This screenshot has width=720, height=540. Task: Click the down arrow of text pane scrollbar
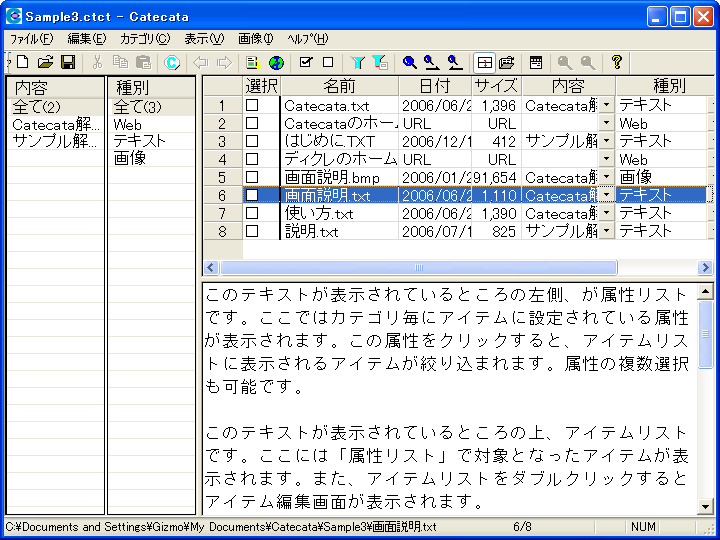[x=705, y=507]
